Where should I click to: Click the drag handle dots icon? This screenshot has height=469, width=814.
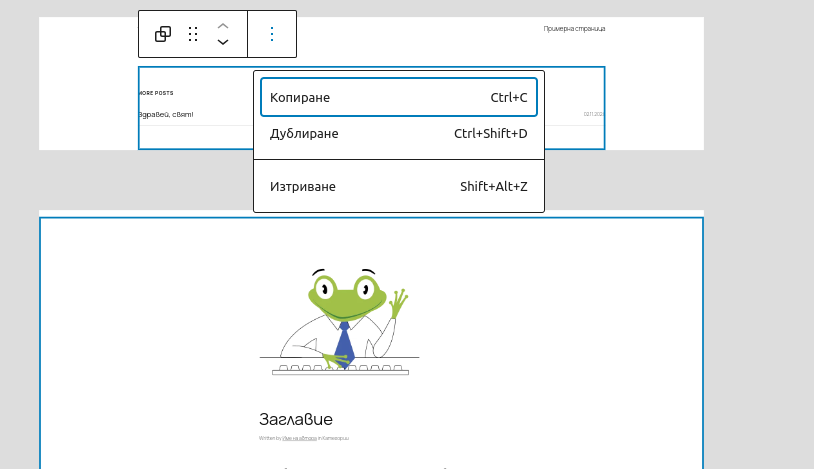tap(193, 34)
